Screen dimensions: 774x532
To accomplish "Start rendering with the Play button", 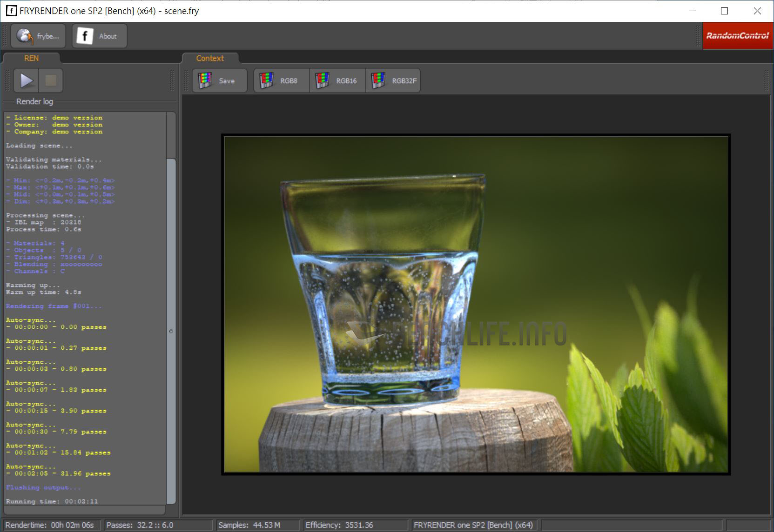I will click(x=27, y=80).
